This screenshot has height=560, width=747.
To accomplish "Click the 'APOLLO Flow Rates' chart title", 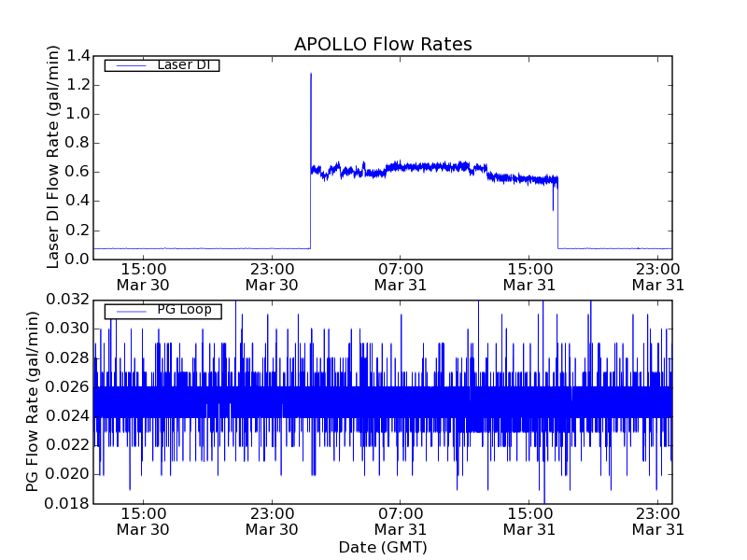I will pyautogui.click(x=383, y=44).
